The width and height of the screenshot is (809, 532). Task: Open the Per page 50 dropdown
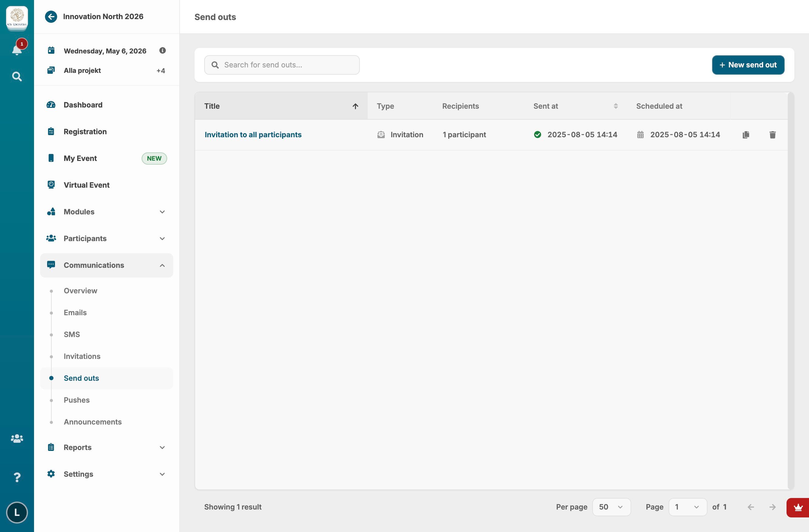coord(611,507)
